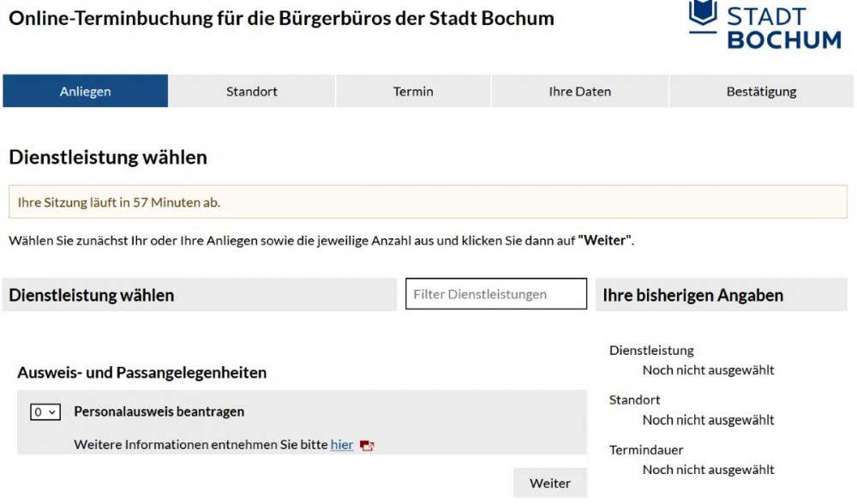Click the 'Ihre bisherigen Angaben' panel header
857x504 pixels.
point(692,296)
